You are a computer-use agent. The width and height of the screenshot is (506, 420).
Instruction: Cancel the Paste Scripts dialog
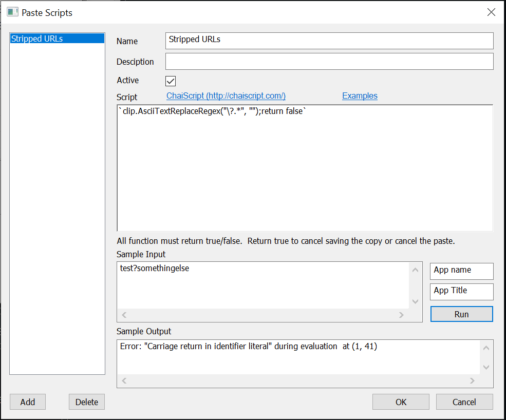464,402
